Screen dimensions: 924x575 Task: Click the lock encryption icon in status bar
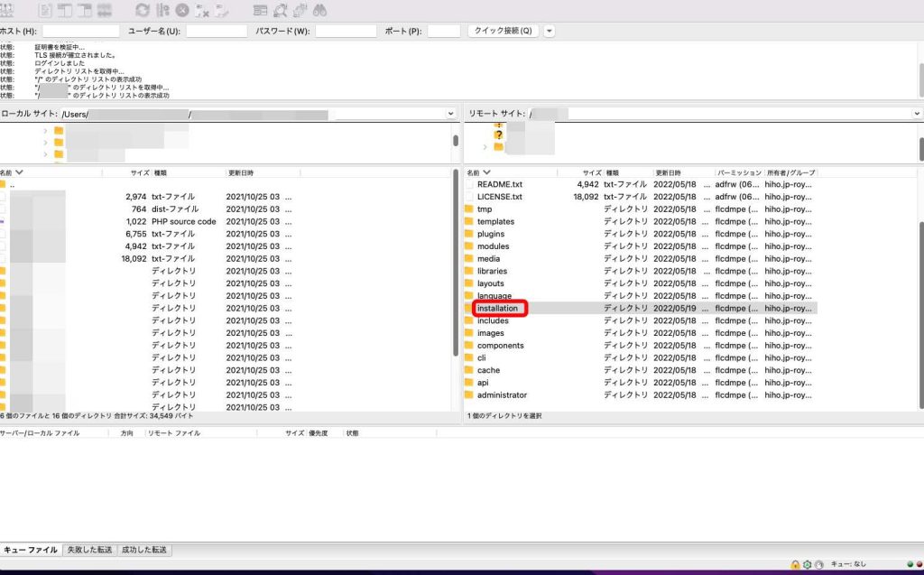(795, 564)
